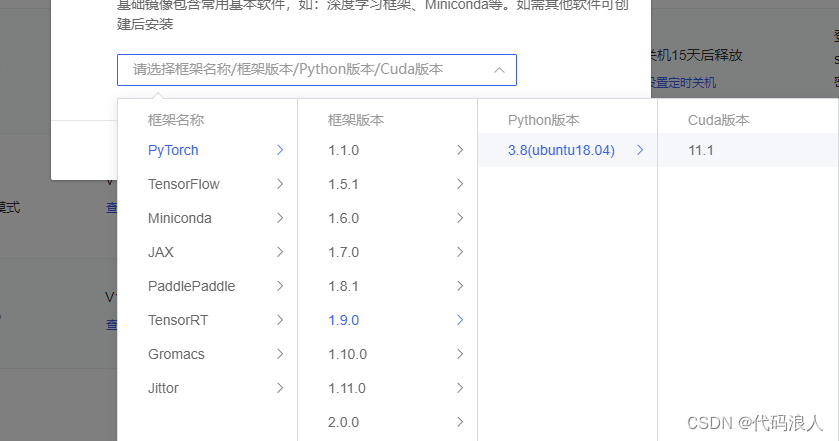Viewport: 839px width, 441px height.
Task: Expand TensorRT row chevron arrow
Action: pos(280,320)
